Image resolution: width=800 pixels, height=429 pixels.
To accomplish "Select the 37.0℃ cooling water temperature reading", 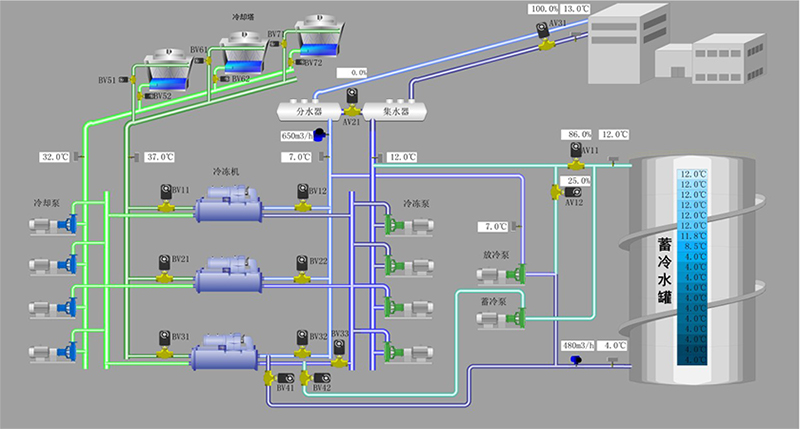I will 160,157.
